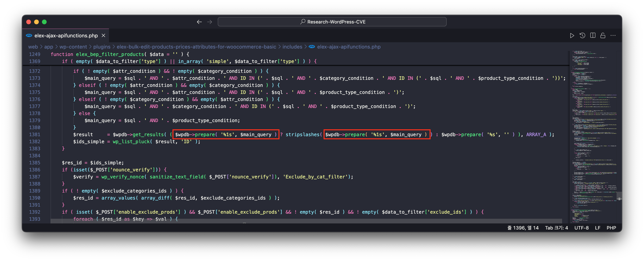Click 'sanitize_text_field' on line 1387
The image size is (644, 261).
[x=177, y=177]
